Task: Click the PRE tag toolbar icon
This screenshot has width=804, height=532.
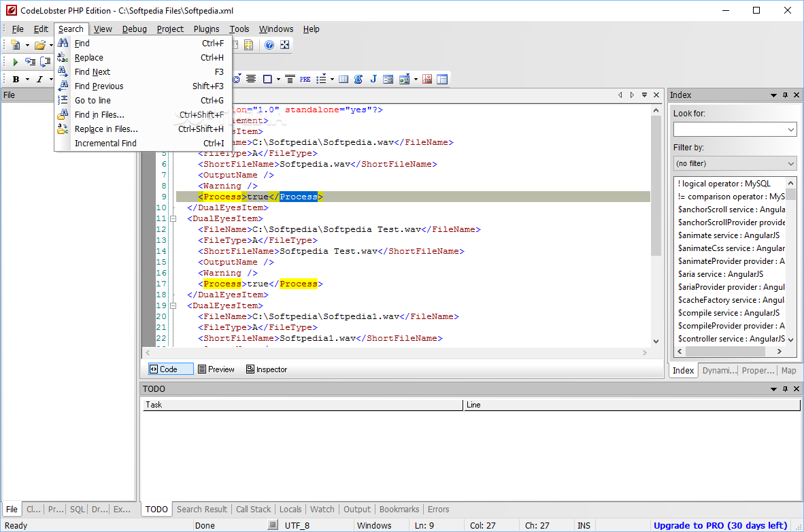Action: [x=305, y=79]
